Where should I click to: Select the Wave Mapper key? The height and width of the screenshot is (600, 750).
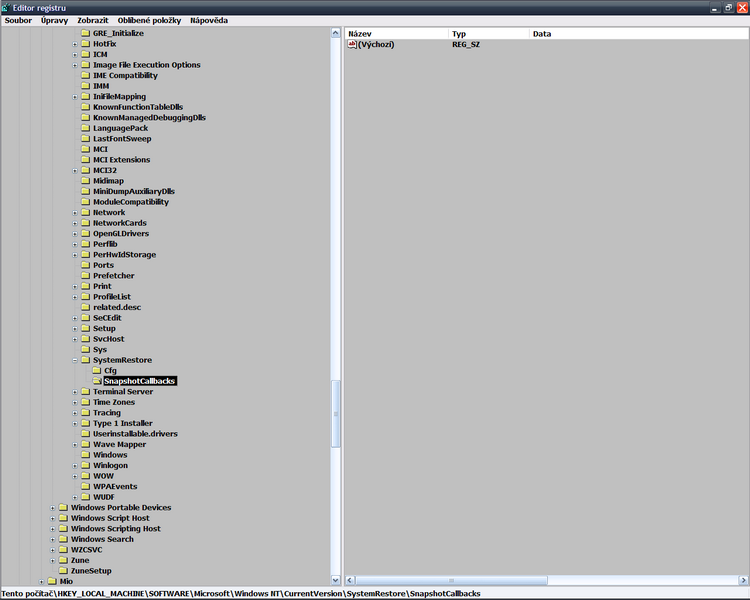pyautogui.click(x=120, y=444)
